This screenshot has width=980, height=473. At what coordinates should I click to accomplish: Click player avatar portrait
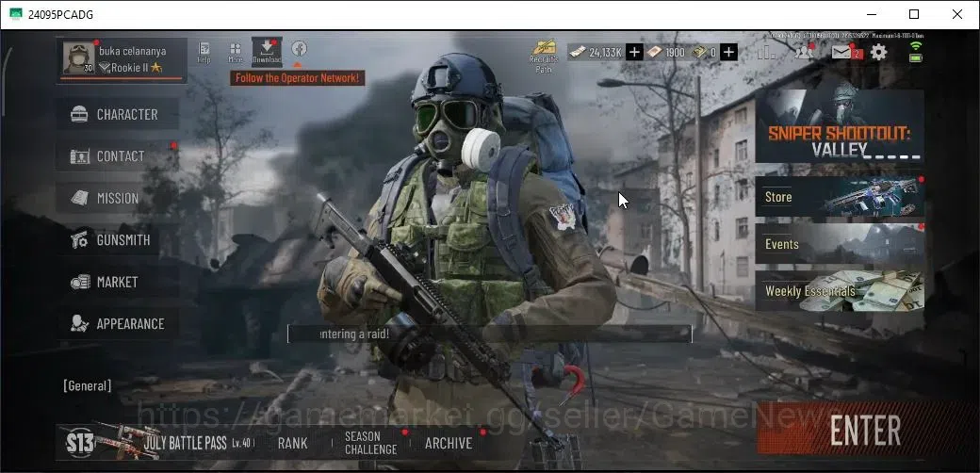tap(79, 58)
